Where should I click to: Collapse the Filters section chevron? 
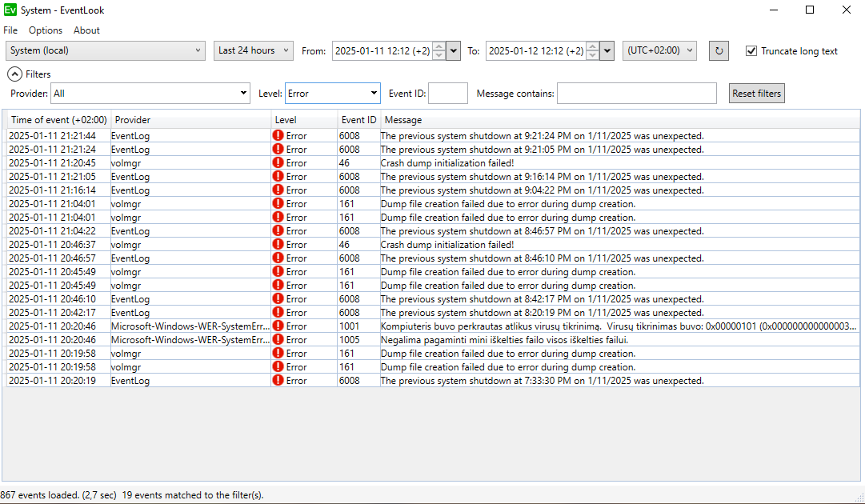[x=15, y=74]
